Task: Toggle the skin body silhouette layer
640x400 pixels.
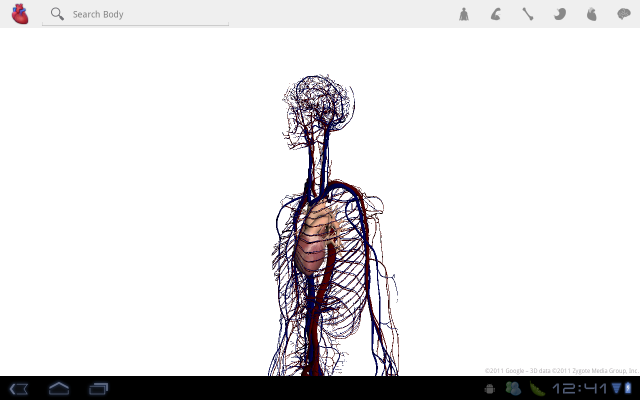Action: coord(464,14)
